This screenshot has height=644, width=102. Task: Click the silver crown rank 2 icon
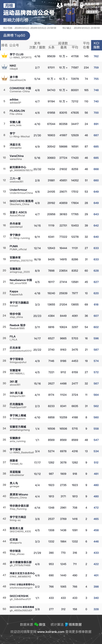(4, 67)
